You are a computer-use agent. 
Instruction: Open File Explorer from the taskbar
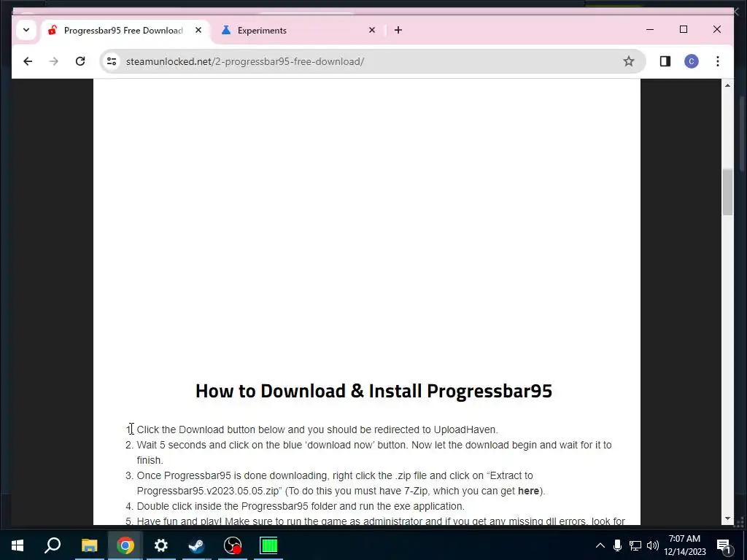point(89,545)
